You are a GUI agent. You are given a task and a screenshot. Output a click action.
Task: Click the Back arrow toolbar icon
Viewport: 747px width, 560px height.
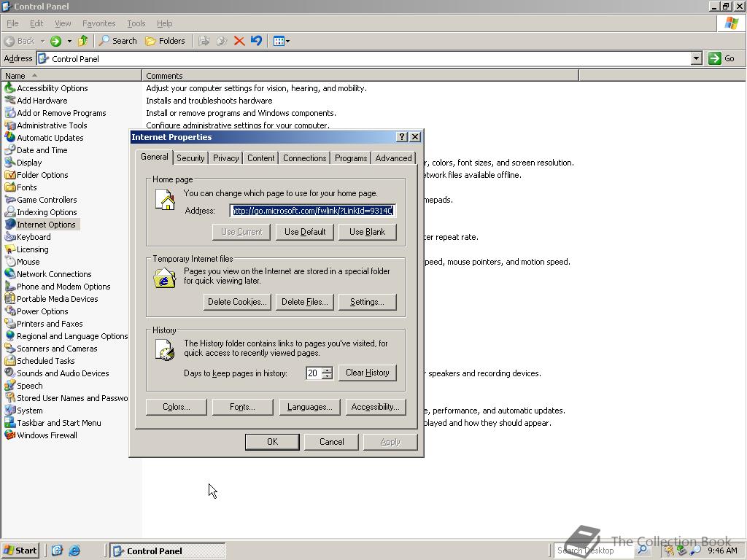tap(9, 41)
